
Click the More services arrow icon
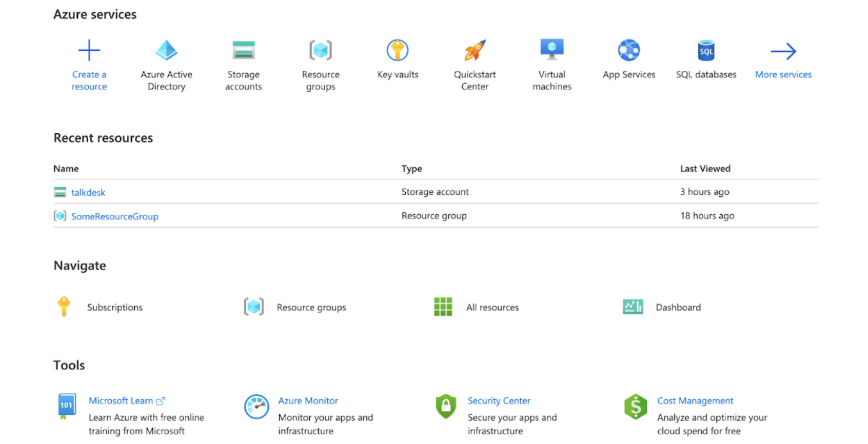tap(783, 51)
